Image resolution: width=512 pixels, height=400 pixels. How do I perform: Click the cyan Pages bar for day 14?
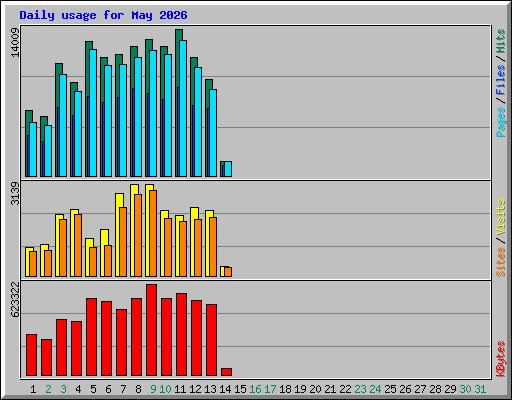[228, 169]
